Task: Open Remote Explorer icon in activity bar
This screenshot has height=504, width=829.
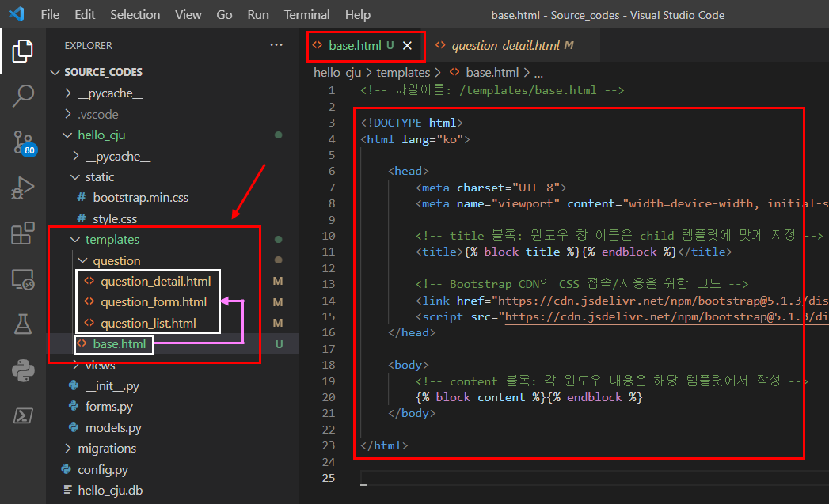Action: 23,279
